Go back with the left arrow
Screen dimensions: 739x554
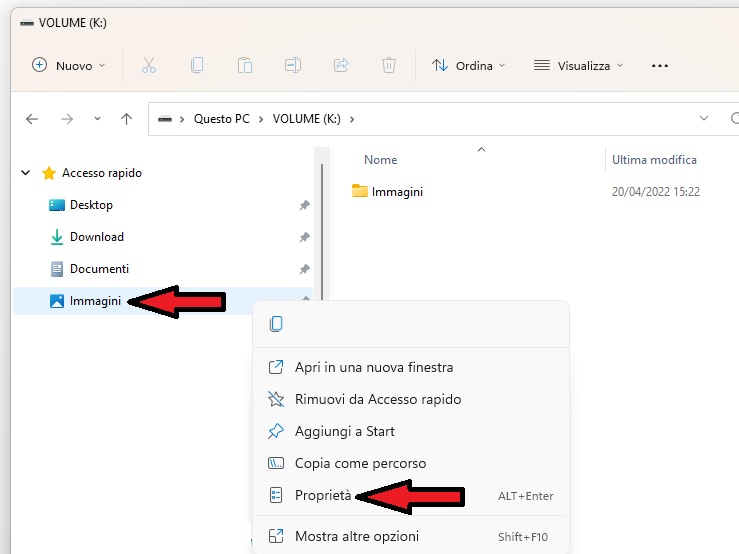(32, 119)
